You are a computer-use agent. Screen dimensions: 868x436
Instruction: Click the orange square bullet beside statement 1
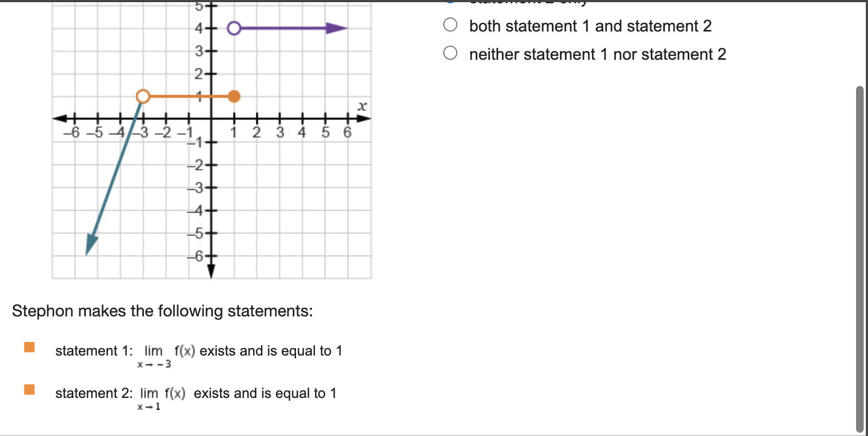tap(30, 346)
